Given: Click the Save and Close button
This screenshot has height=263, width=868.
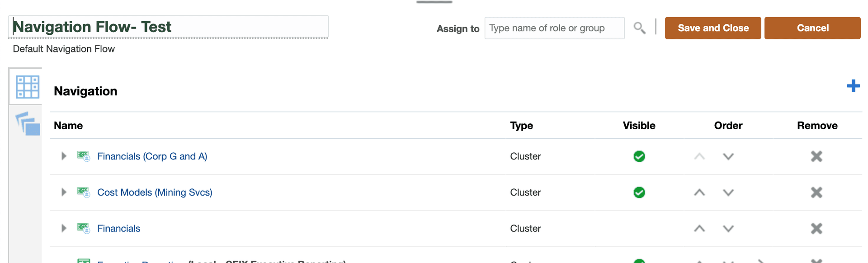Looking at the screenshot, I should [x=712, y=28].
